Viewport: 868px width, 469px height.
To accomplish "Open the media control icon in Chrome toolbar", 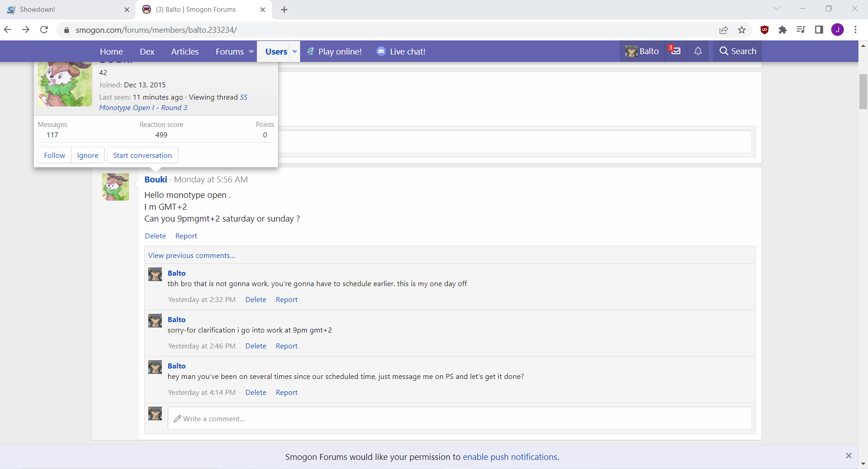I will tap(801, 30).
